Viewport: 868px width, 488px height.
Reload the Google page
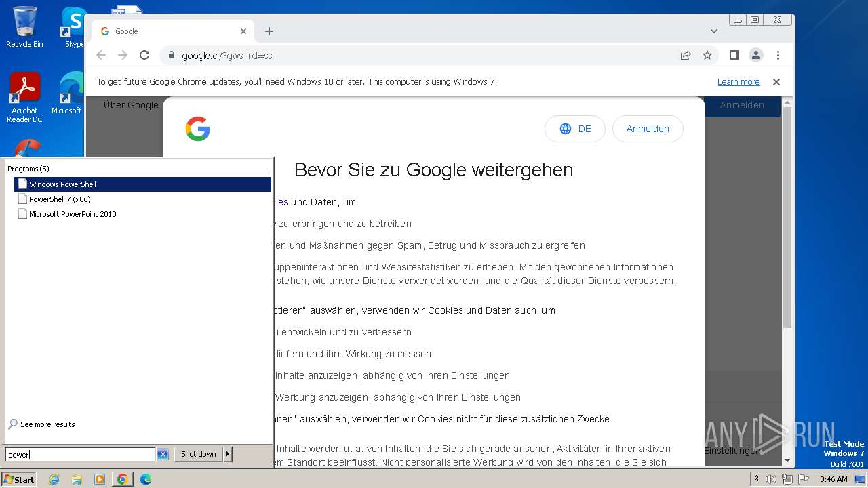[x=144, y=55]
